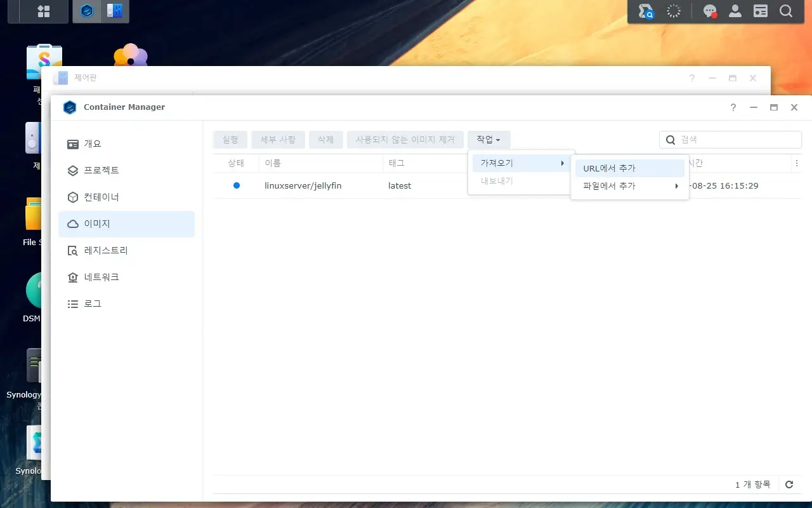Open the DSM main menu grid icon
This screenshot has width=812, height=508.
pyautogui.click(x=44, y=11)
